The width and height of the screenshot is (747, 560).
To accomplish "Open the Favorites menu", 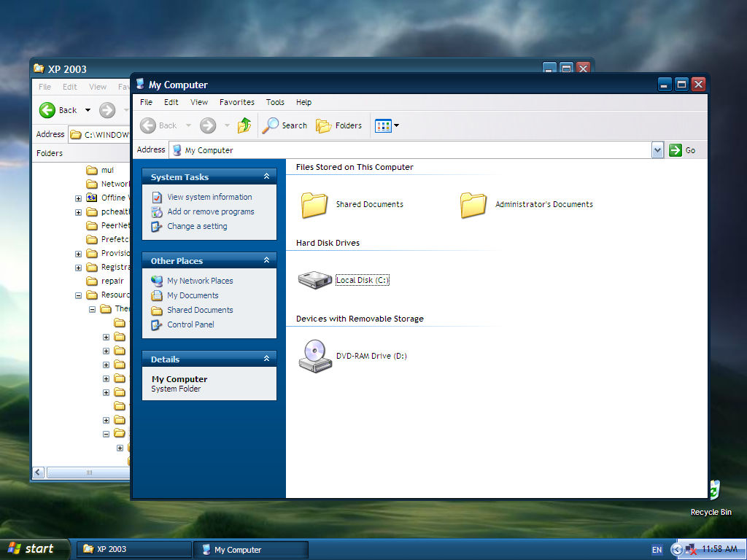I will pos(236,102).
